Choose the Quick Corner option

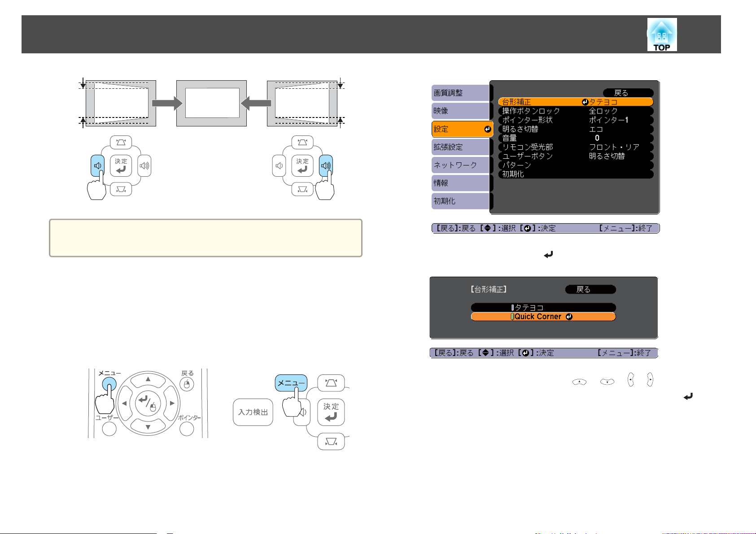(543, 317)
